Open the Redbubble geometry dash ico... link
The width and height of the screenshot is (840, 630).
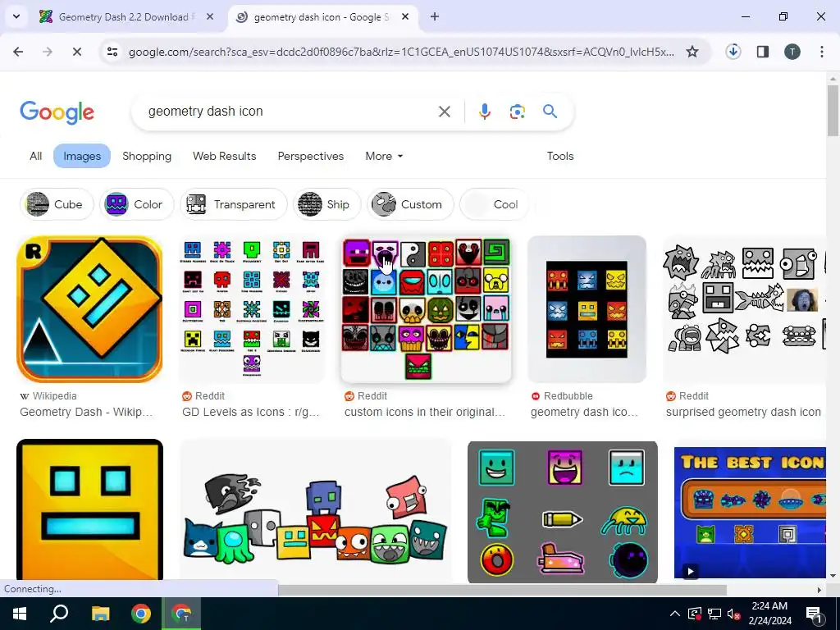(584, 412)
